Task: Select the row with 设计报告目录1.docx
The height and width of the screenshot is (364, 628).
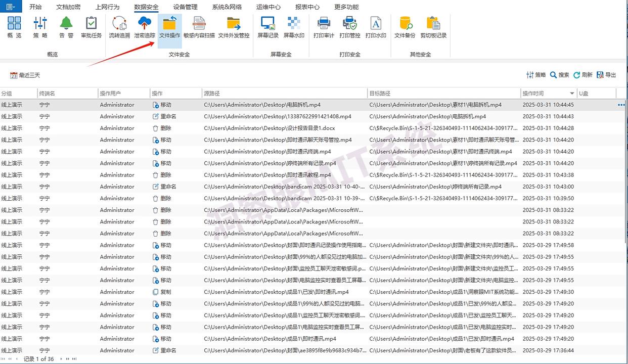Action: [x=313, y=128]
